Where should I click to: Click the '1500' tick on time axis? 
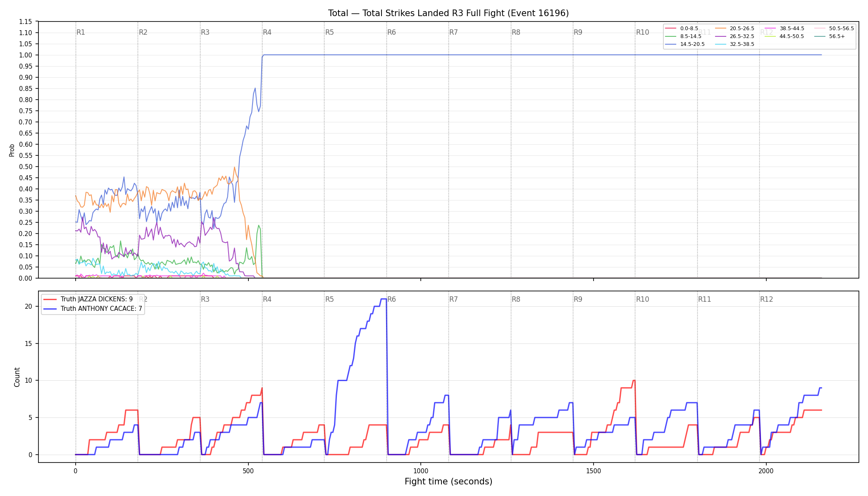[594, 471]
